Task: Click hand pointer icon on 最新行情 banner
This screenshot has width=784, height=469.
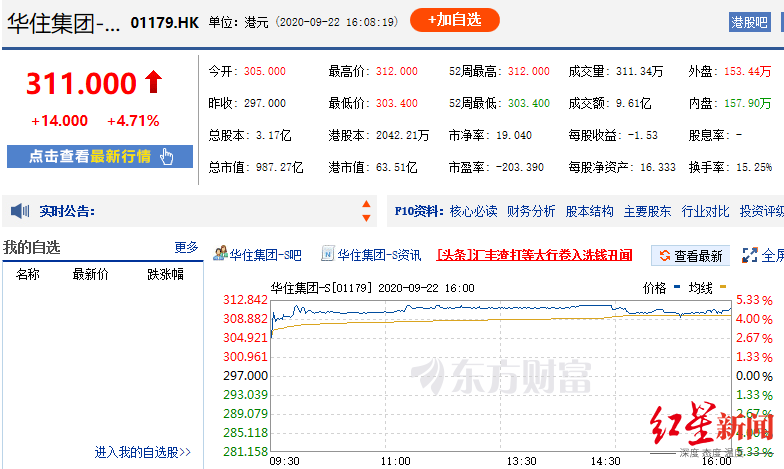Action: (166, 156)
